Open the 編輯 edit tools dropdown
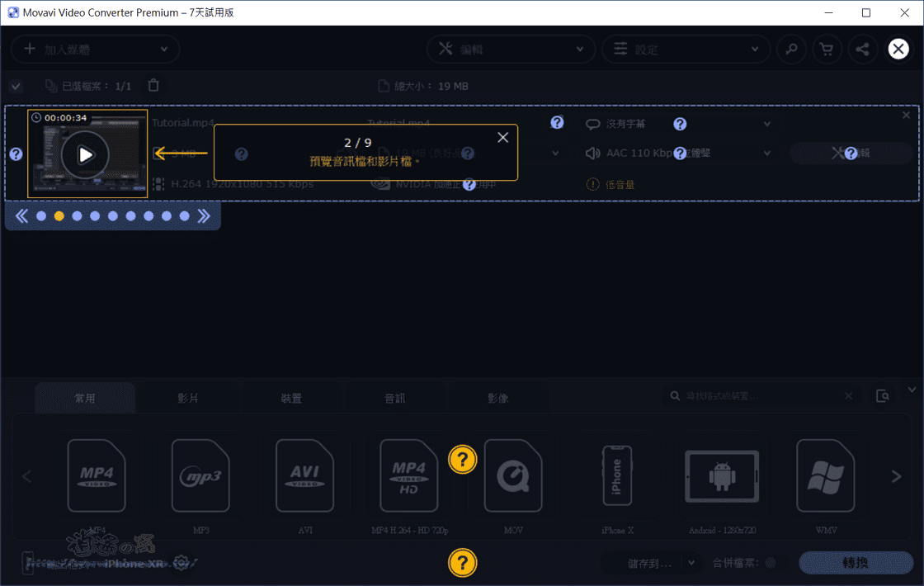924x586 pixels. point(510,50)
